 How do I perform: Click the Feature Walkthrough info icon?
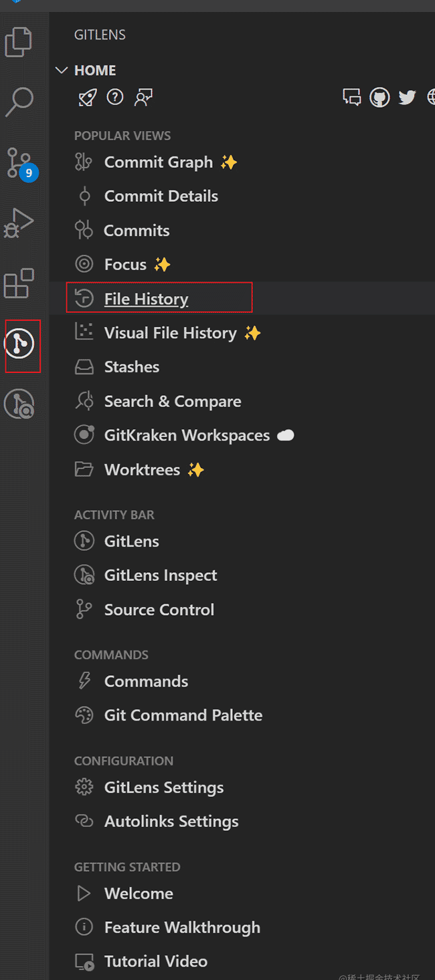[x=84, y=927]
